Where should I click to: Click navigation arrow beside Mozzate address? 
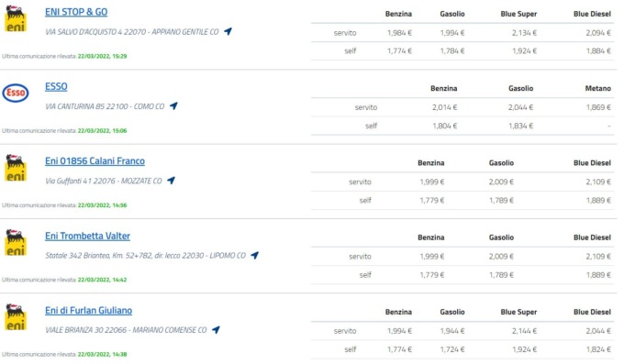coord(171,181)
